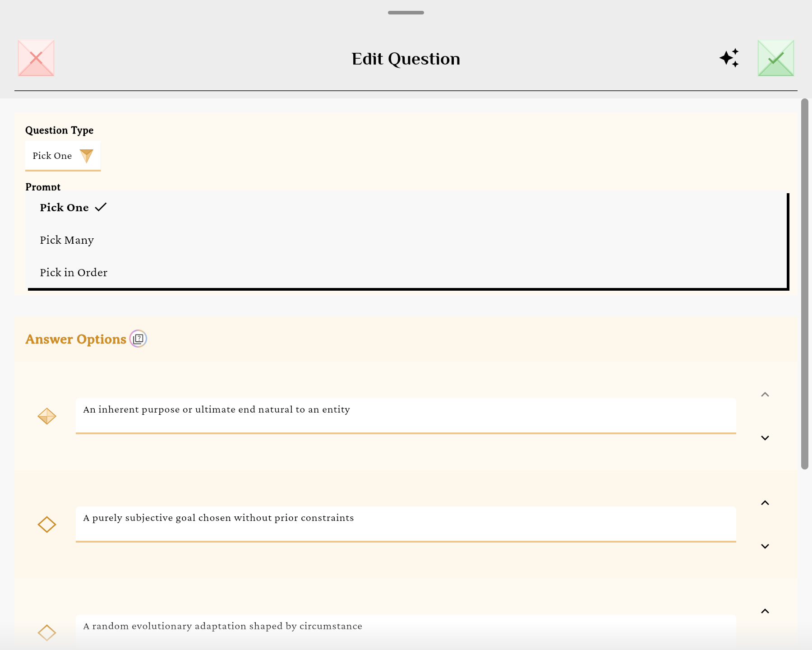Open the Question Type dropdown showing Pick One
Image resolution: width=812 pixels, height=650 pixels.
[63, 156]
